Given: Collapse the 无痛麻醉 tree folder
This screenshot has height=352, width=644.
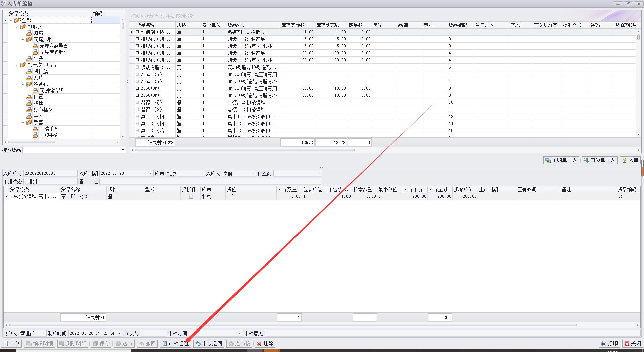Looking at the screenshot, I should [23, 40].
